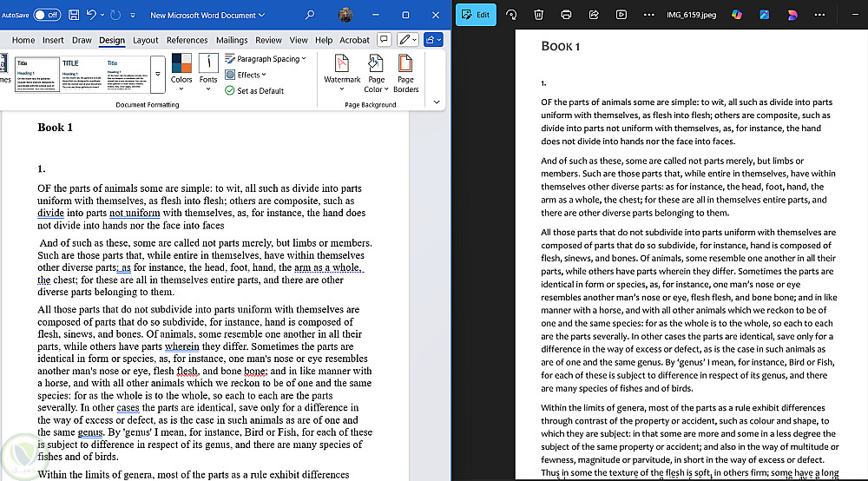The image size is (868, 481).
Task: Click the user profile picture in Word
Action: click(345, 15)
